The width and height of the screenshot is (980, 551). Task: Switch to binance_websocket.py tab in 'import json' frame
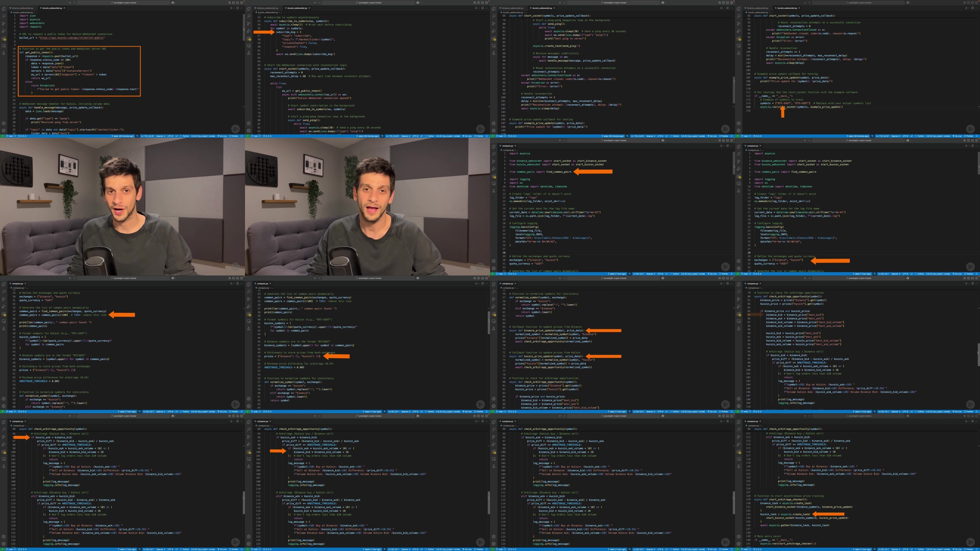click(22, 8)
